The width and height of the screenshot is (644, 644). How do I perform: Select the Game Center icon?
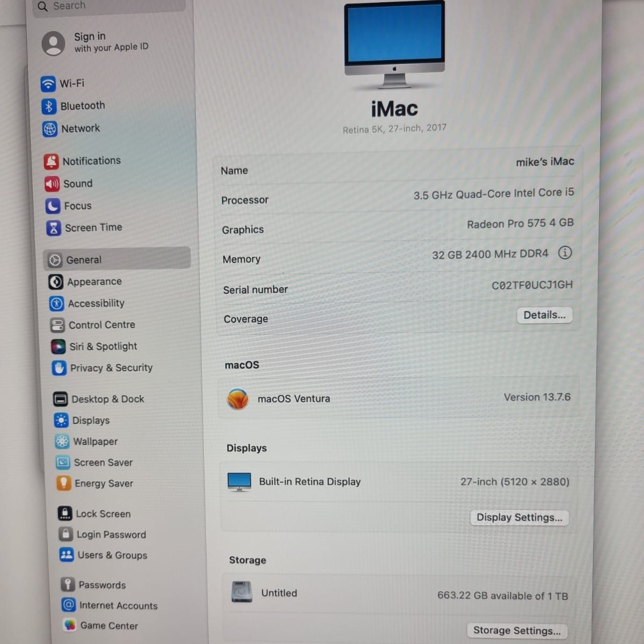point(69,625)
